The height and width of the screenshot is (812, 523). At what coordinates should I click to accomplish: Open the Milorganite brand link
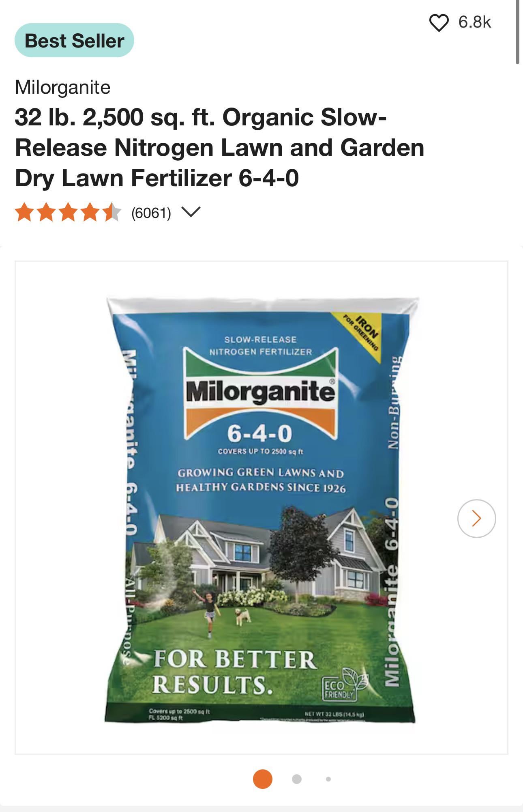pyautogui.click(x=62, y=87)
